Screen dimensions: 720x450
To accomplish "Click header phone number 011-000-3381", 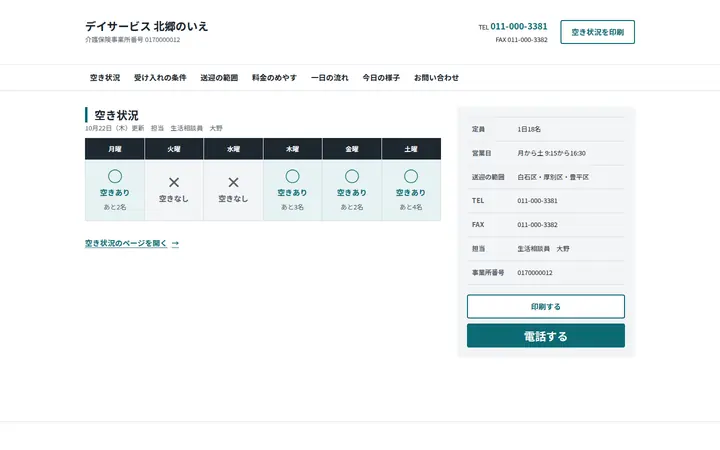I will click(x=519, y=26).
